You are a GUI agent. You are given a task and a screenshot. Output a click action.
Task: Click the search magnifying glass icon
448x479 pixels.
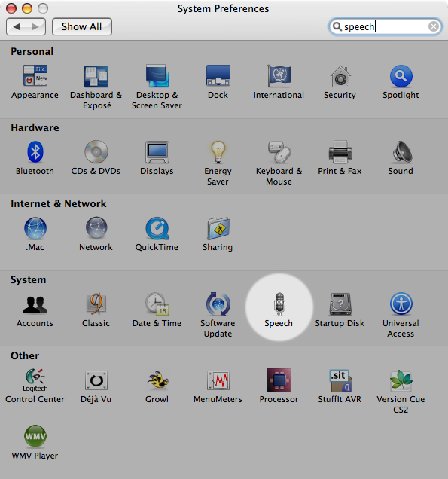[337, 26]
